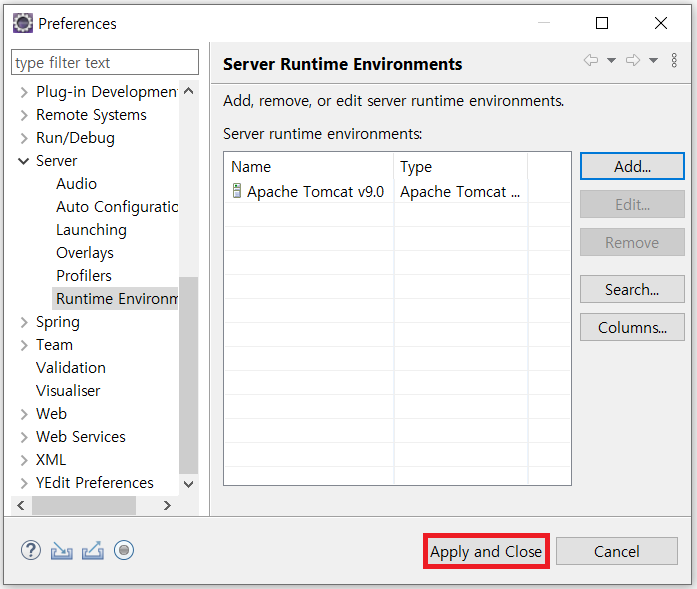The width and height of the screenshot is (697, 589).
Task: Click the Import preferences icon
Action: click(x=62, y=551)
